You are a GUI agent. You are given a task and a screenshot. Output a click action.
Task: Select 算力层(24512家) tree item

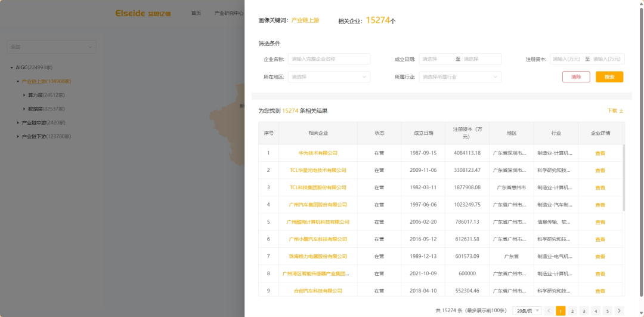(x=47, y=96)
